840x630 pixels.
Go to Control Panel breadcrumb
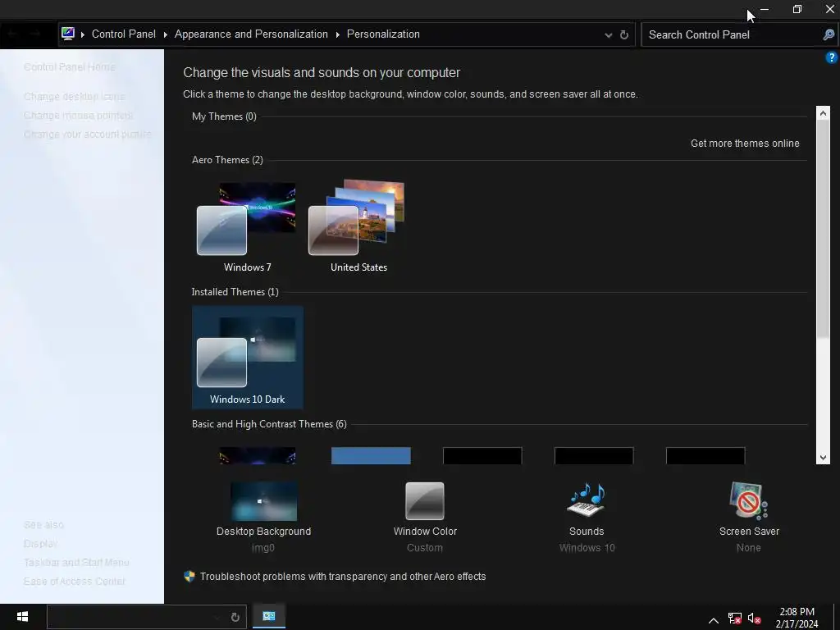[x=124, y=34]
